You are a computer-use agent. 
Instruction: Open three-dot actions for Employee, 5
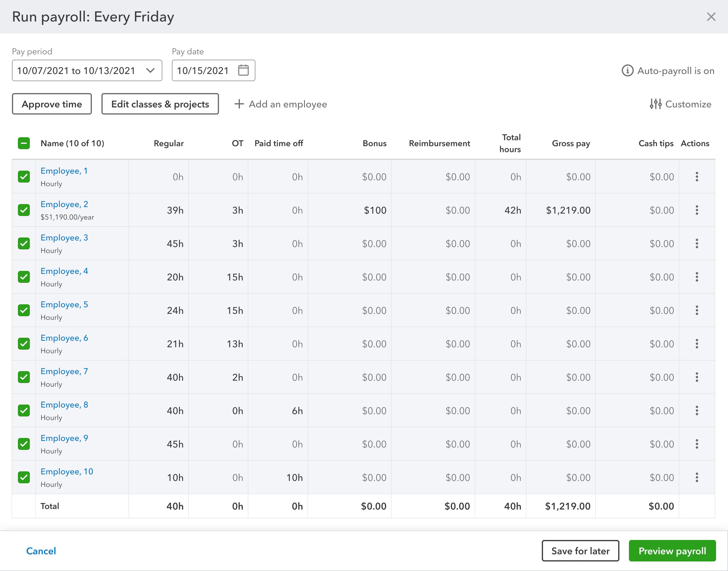[697, 311]
